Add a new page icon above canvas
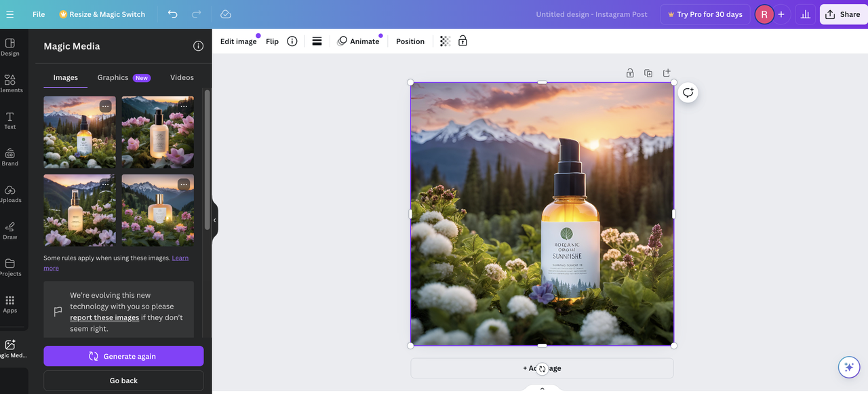The width and height of the screenshot is (868, 394). click(667, 73)
